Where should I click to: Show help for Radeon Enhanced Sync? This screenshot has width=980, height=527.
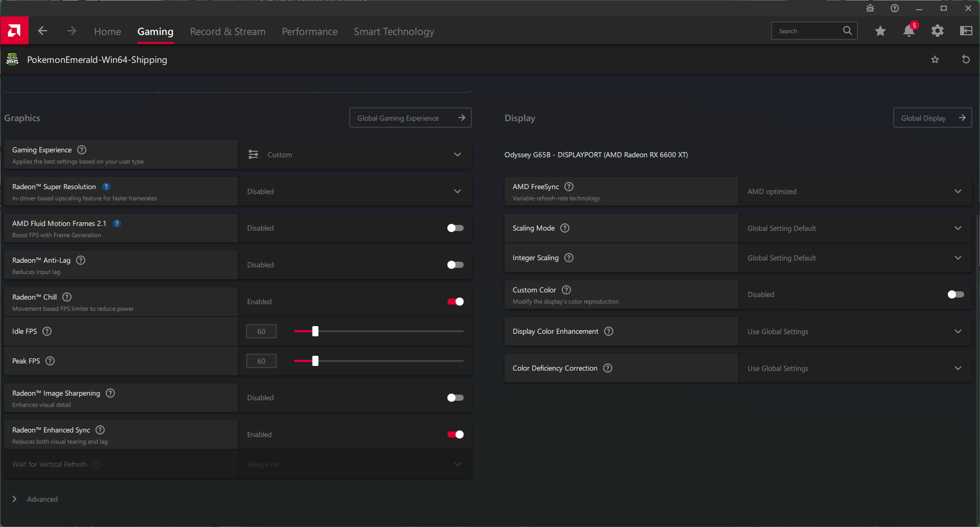(100, 430)
